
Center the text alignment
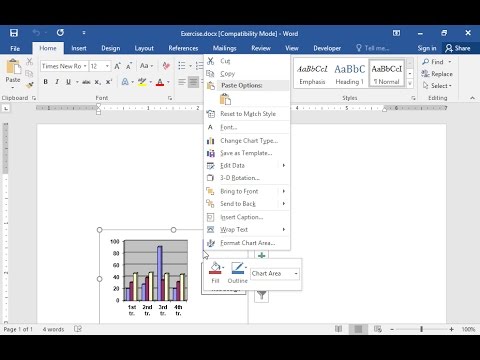pyautogui.click(x=193, y=82)
